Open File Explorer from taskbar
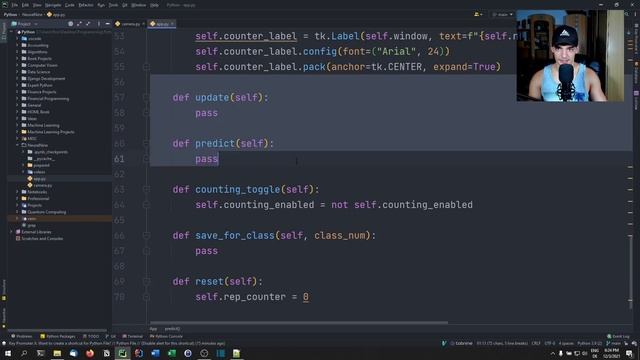Viewport: 640px width, 360px height. [x=57, y=353]
